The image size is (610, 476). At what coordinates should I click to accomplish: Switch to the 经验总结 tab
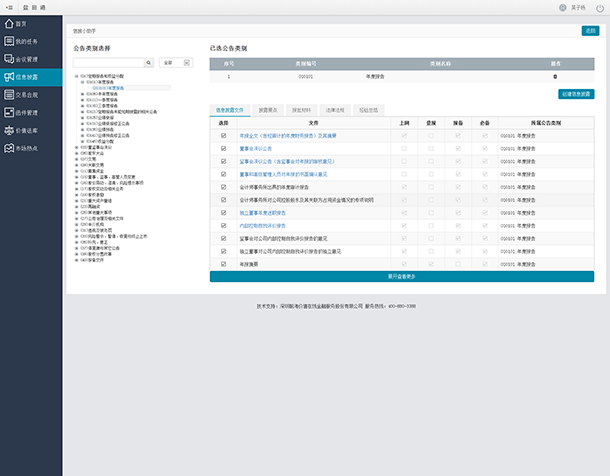coord(368,110)
